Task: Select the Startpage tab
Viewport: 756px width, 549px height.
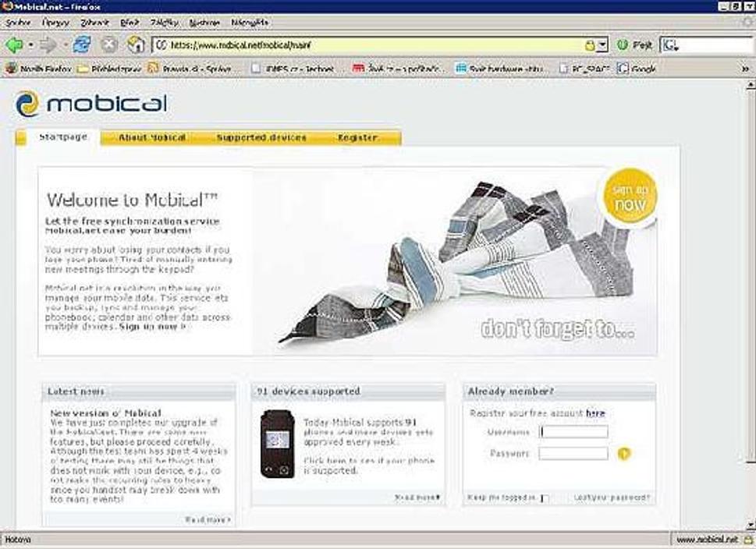Action: coord(63,137)
